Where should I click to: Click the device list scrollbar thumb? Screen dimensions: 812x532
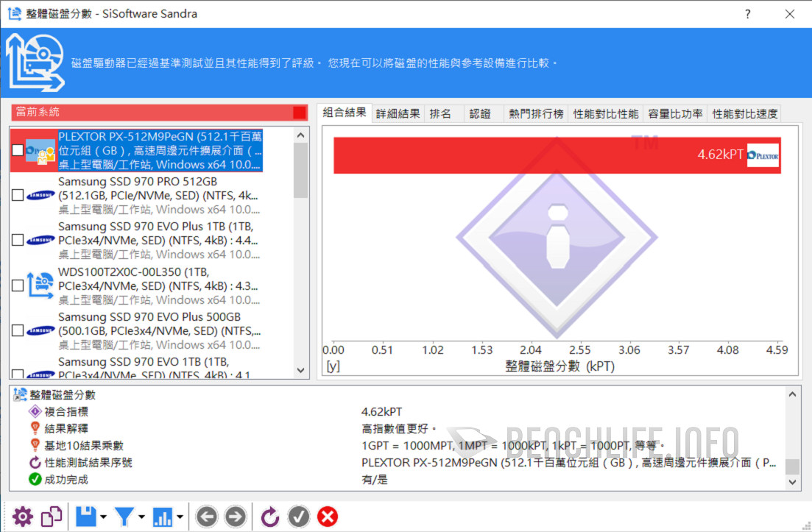point(301,170)
